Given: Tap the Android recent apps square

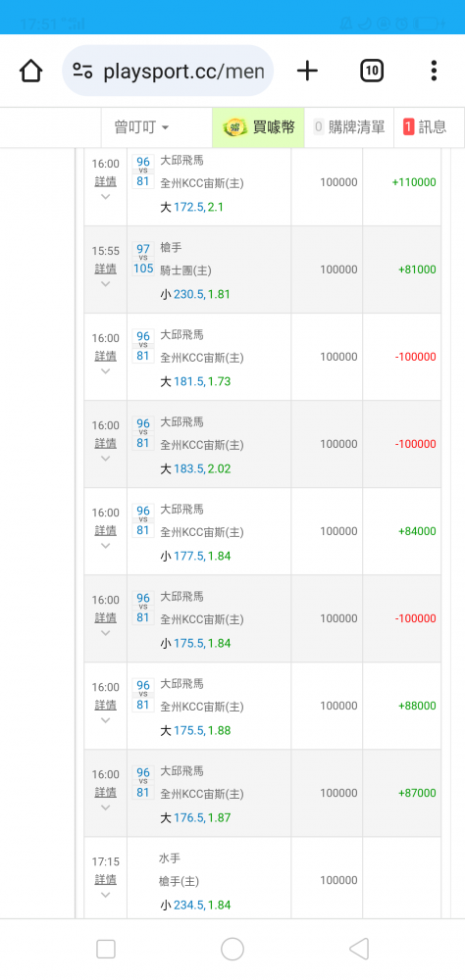Looking at the screenshot, I should (x=106, y=949).
